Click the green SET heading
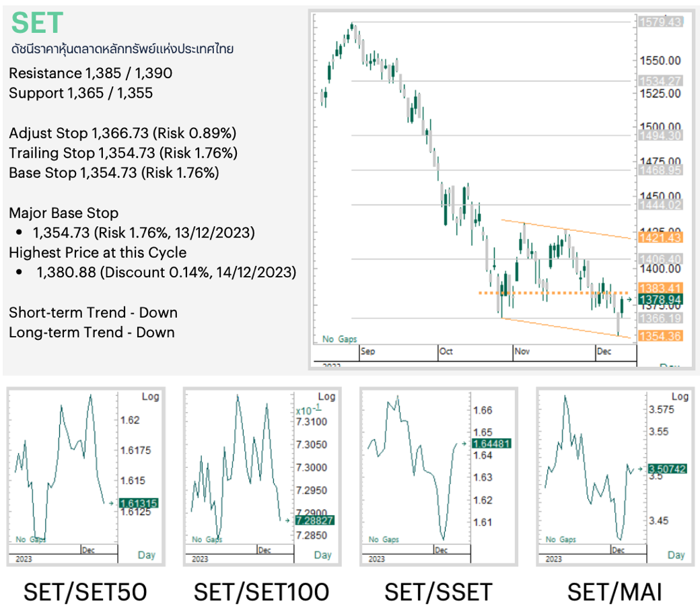The image size is (700, 614). (x=38, y=23)
